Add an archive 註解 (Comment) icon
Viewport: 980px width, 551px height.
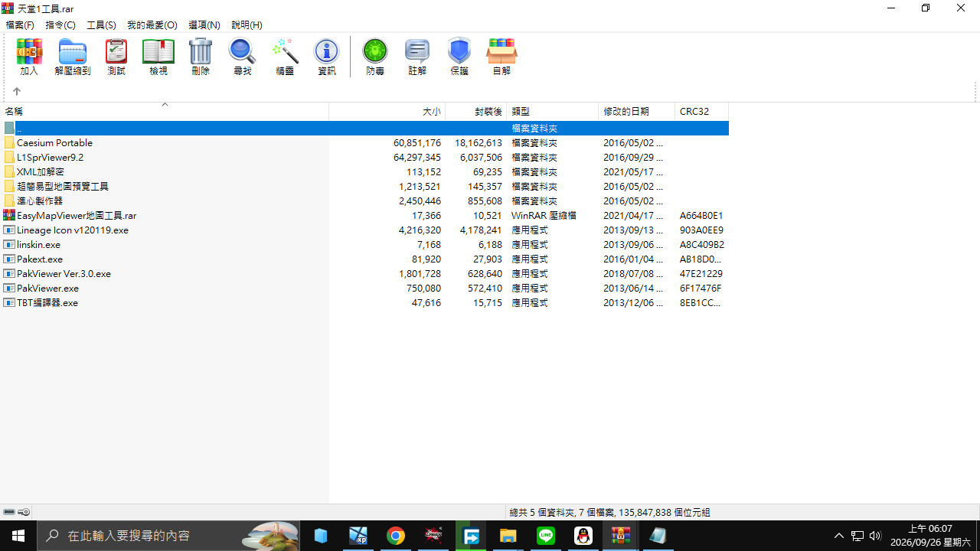tap(417, 57)
